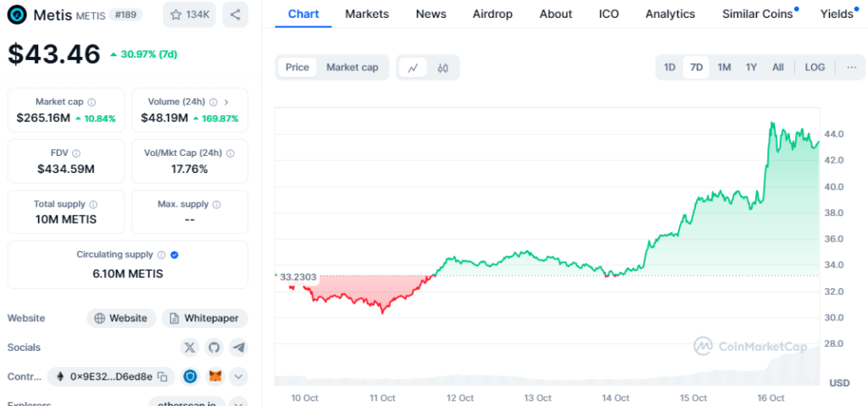The height and width of the screenshot is (406, 868).
Task: Open the Analytics tab
Action: 670,14
